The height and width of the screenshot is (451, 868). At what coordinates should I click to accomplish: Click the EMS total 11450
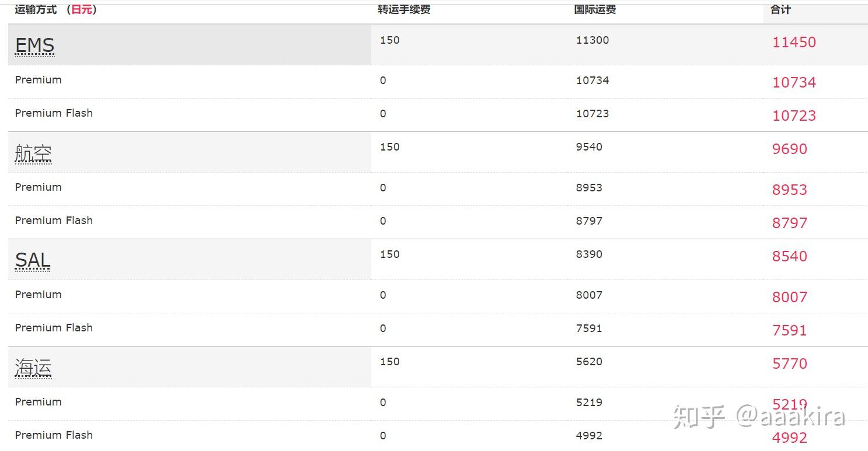tap(794, 42)
